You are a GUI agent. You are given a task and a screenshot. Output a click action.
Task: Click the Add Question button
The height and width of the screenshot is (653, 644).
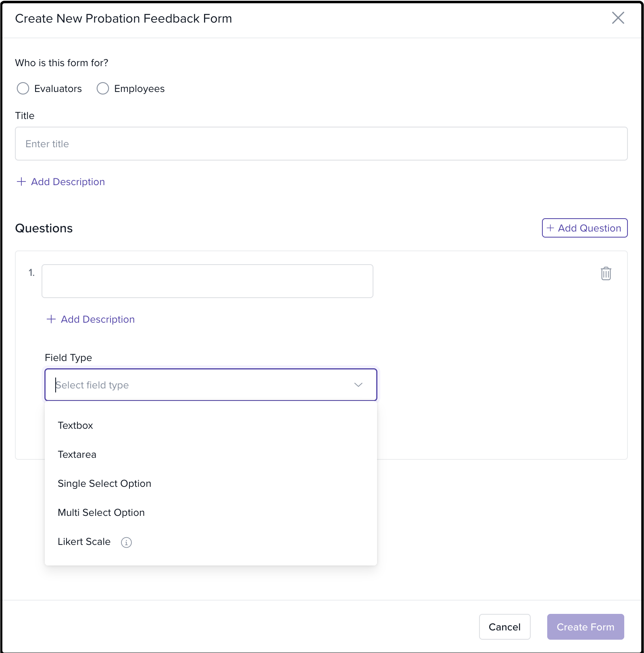[x=584, y=228]
